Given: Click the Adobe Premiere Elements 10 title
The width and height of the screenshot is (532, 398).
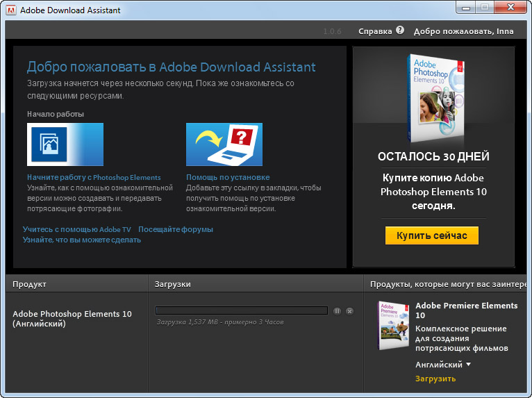Looking at the screenshot, I should (467, 310).
